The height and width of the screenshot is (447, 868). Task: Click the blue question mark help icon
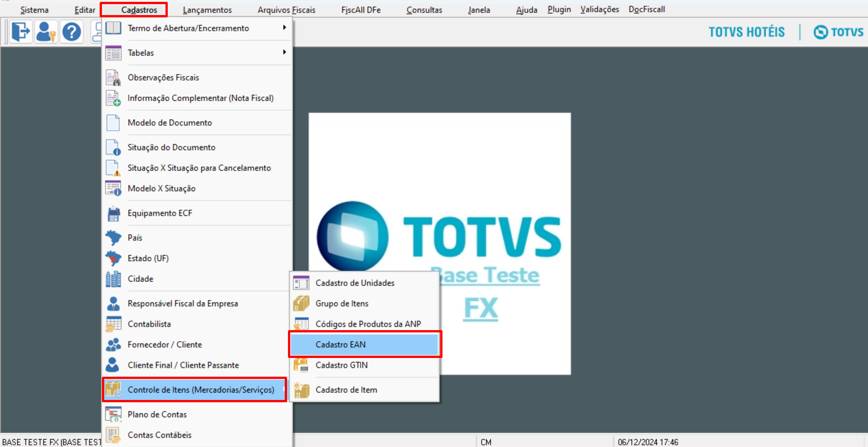click(72, 32)
